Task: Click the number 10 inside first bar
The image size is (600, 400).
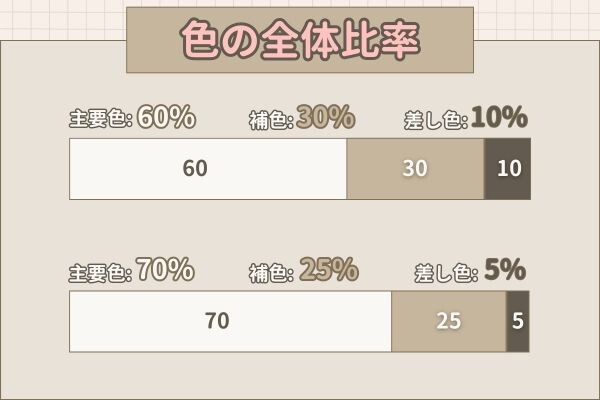Action: 509,168
